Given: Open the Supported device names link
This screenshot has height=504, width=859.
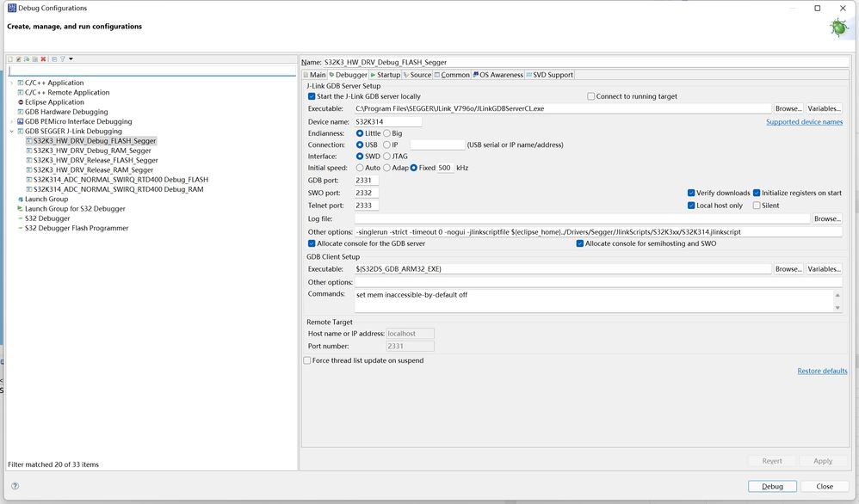Looking at the screenshot, I should [804, 122].
